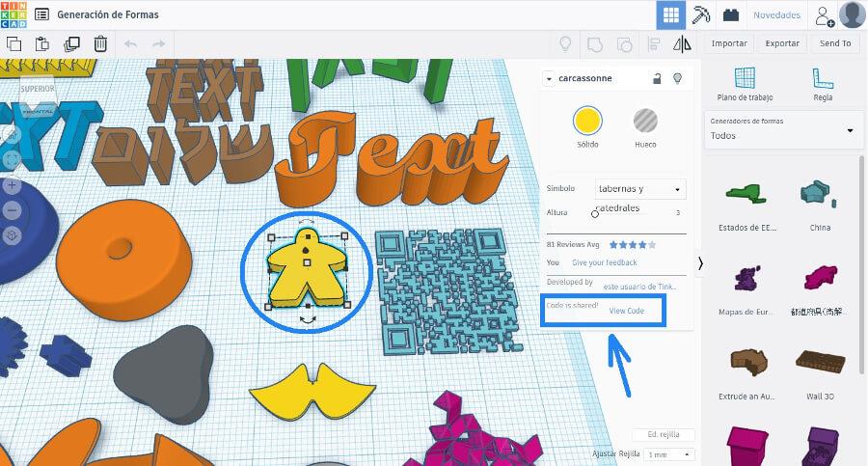This screenshot has width=868, height=466.
Task: Click the View Code link
Action: 626,311
